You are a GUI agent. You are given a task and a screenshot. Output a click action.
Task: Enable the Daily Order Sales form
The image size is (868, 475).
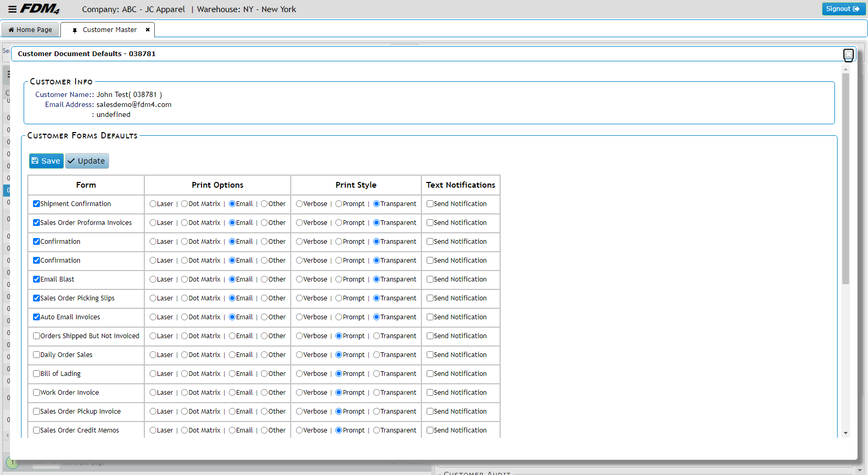(x=36, y=355)
